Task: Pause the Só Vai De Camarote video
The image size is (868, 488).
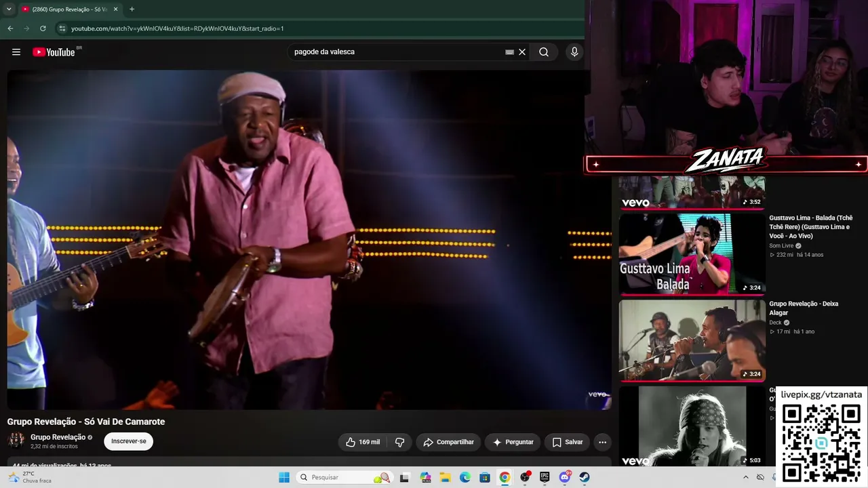Action: 309,239
